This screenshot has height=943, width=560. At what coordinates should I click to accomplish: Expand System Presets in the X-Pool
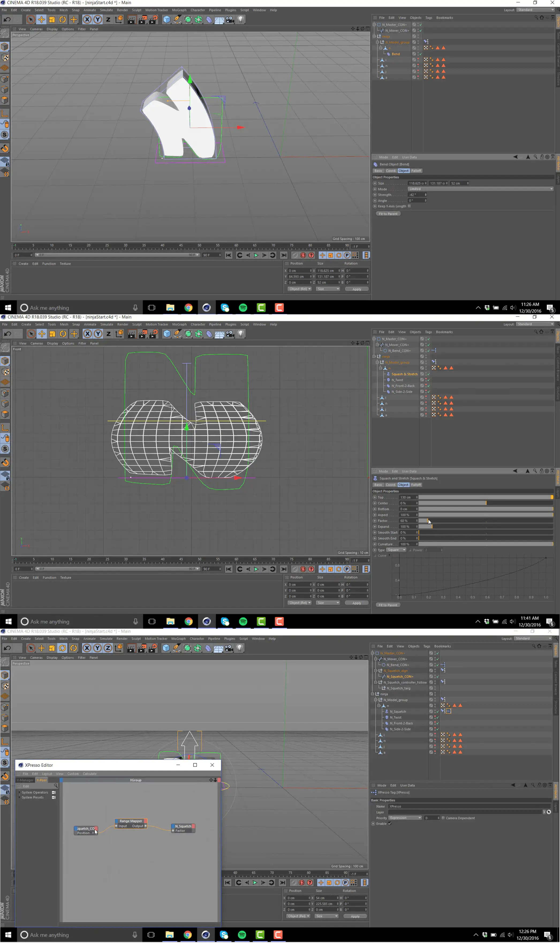click(x=19, y=797)
